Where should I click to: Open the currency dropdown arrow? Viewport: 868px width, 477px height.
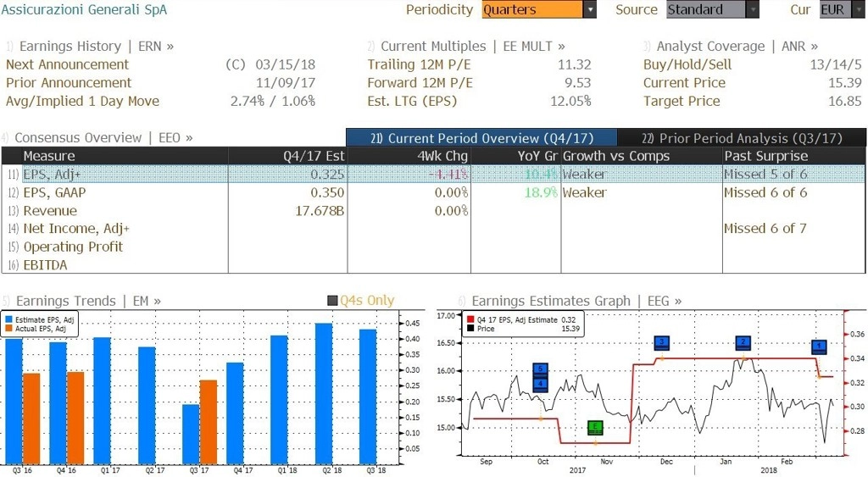860,9
